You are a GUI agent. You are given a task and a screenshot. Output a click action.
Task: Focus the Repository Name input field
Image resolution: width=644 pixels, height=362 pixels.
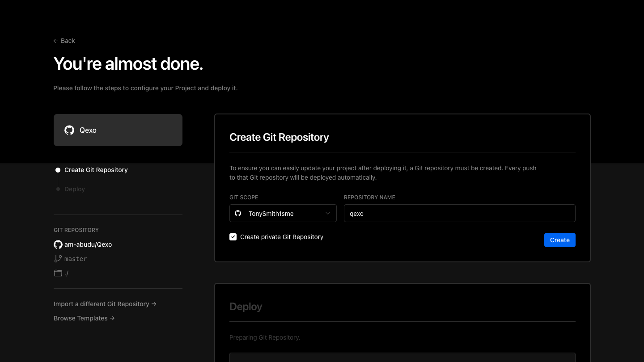point(459,214)
